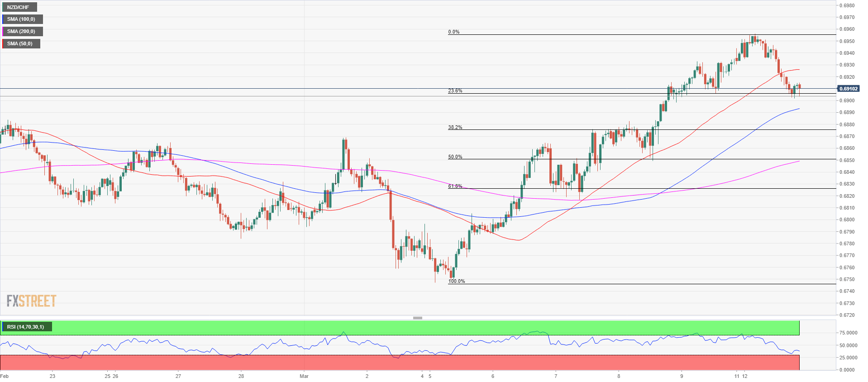Click the 38.2% Fibonacci level label
This screenshot has height=382, width=868.
[455, 127]
